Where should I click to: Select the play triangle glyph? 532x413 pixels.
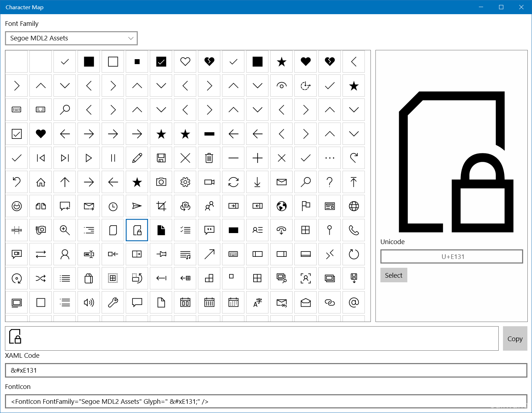[89, 158]
